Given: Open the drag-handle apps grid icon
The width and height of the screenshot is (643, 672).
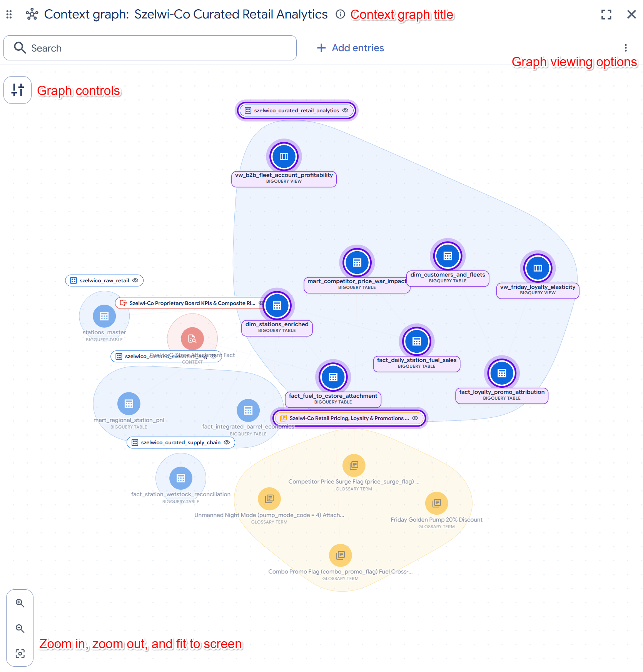Looking at the screenshot, I should click(9, 15).
